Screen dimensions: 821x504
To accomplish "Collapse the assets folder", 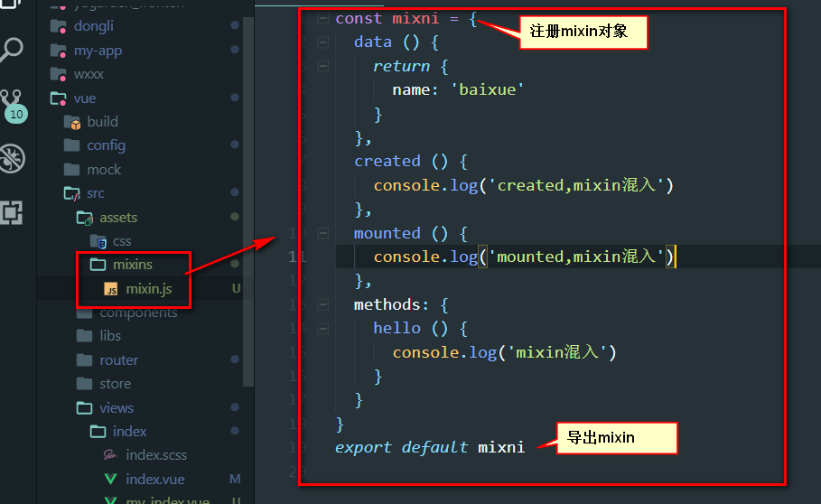I will tap(118, 217).
